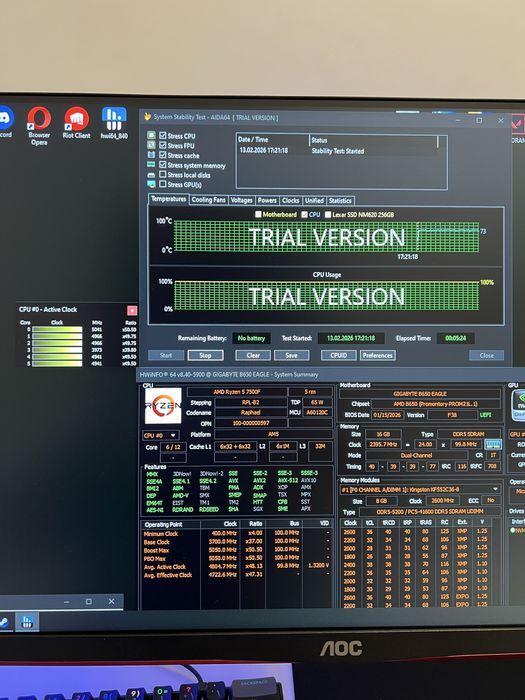The image size is (525, 700).
Task: Open the Clocks tab
Action: tap(291, 200)
